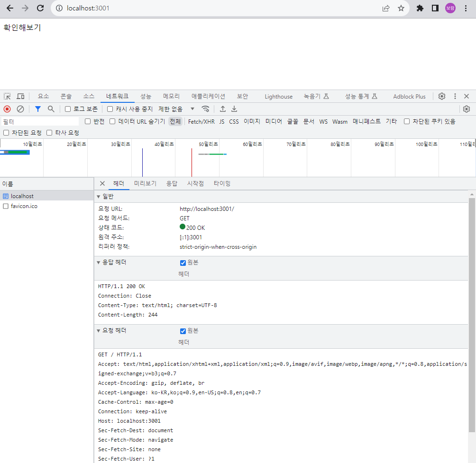The height and width of the screenshot is (463, 476).
Task: Click the share page icon
Action: (x=386, y=8)
